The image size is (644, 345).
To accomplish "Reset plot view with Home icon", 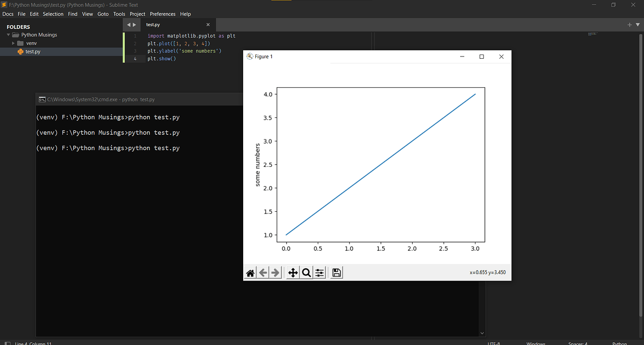I will click(x=250, y=273).
